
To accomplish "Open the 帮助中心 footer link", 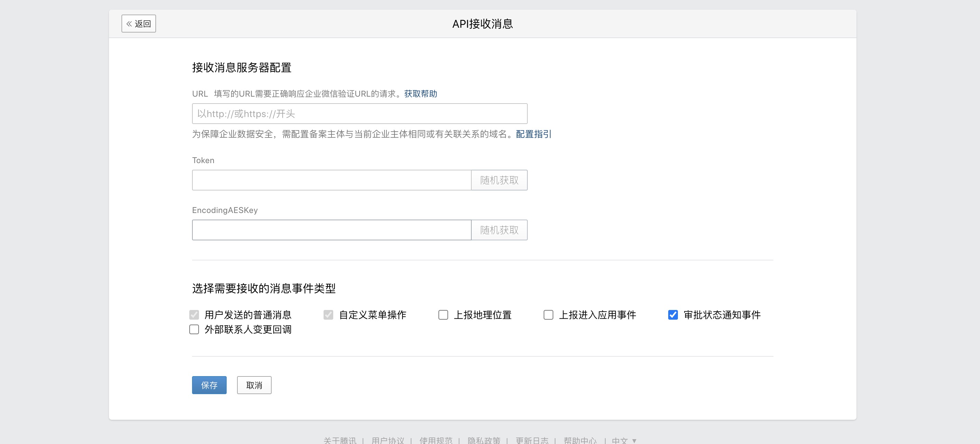I will [580, 440].
